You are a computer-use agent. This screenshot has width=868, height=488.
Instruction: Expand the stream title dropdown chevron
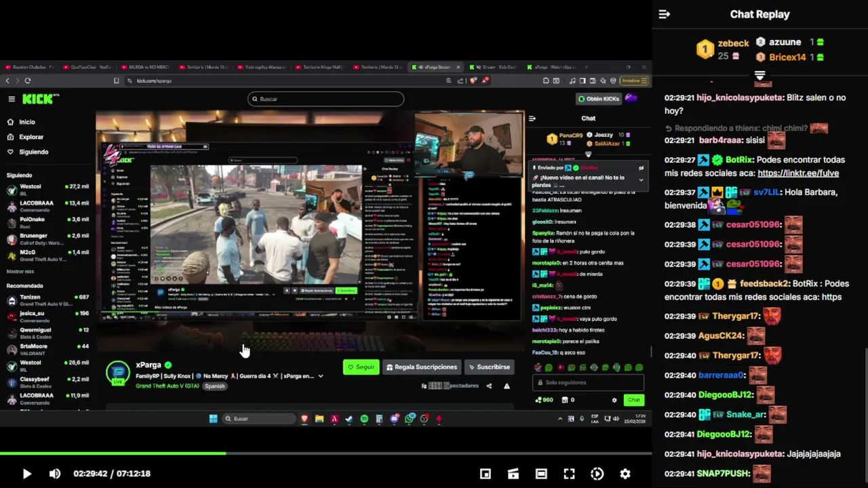coord(321,376)
